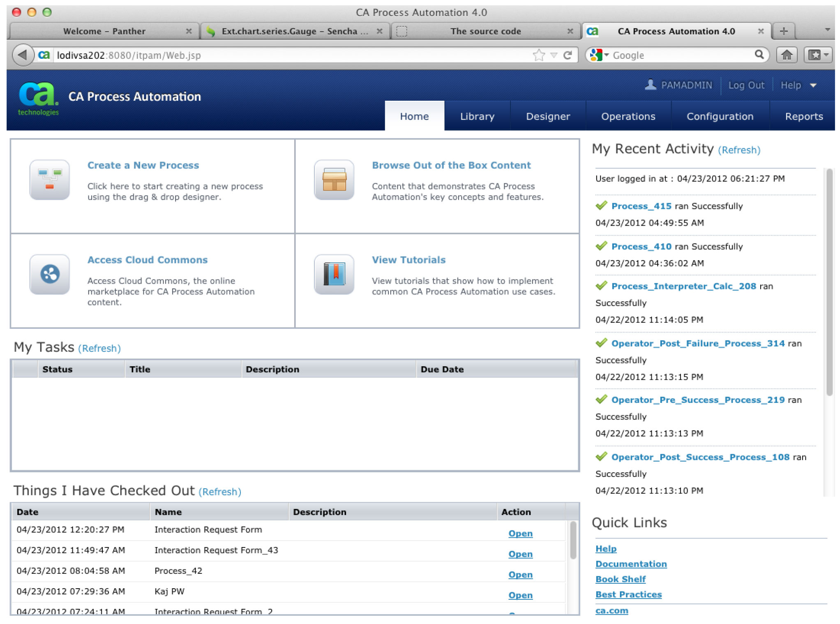Click the green checkmark beside Process_415

(x=602, y=206)
